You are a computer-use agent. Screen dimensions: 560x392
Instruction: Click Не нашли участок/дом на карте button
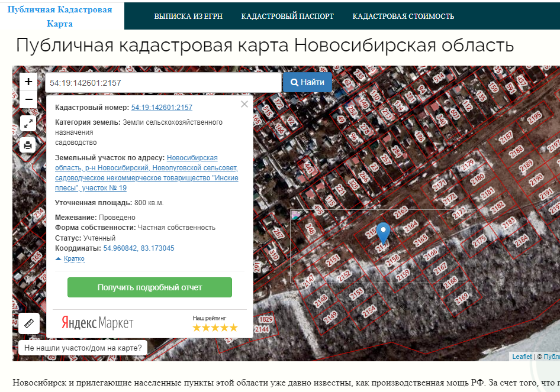point(83,348)
